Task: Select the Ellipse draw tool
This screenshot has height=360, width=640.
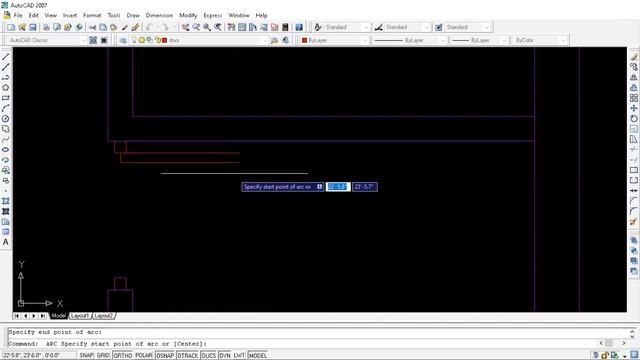Action: 6,150
